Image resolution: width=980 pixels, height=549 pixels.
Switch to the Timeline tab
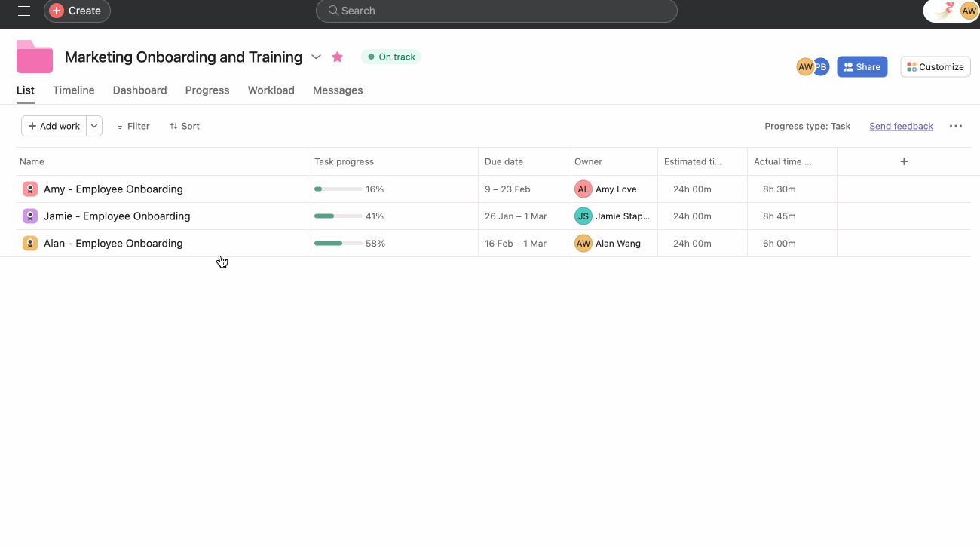(74, 90)
